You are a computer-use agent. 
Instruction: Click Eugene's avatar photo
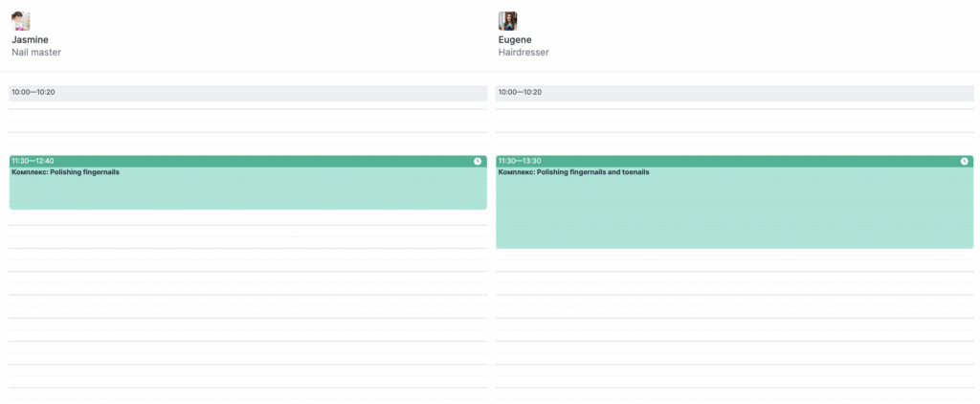point(508,21)
